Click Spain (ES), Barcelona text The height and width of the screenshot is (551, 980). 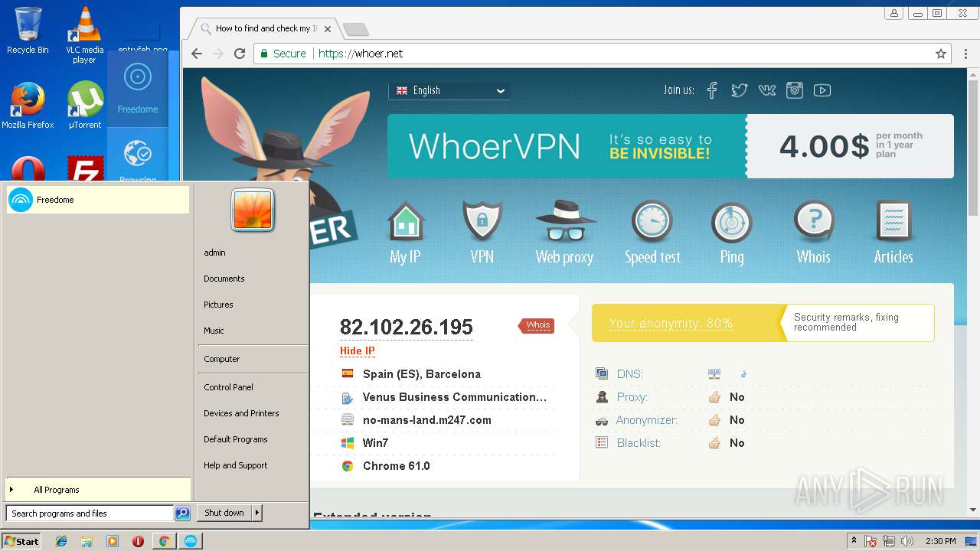(422, 374)
